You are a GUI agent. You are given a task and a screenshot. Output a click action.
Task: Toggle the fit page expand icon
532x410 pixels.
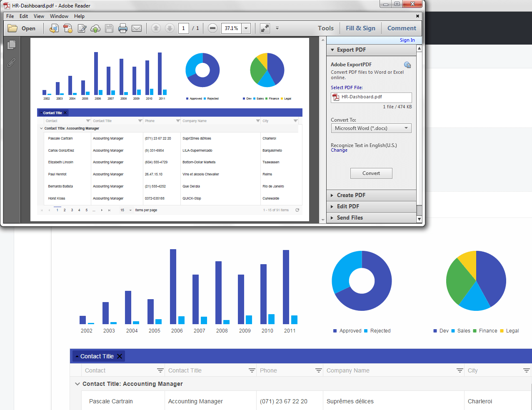point(265,28)
